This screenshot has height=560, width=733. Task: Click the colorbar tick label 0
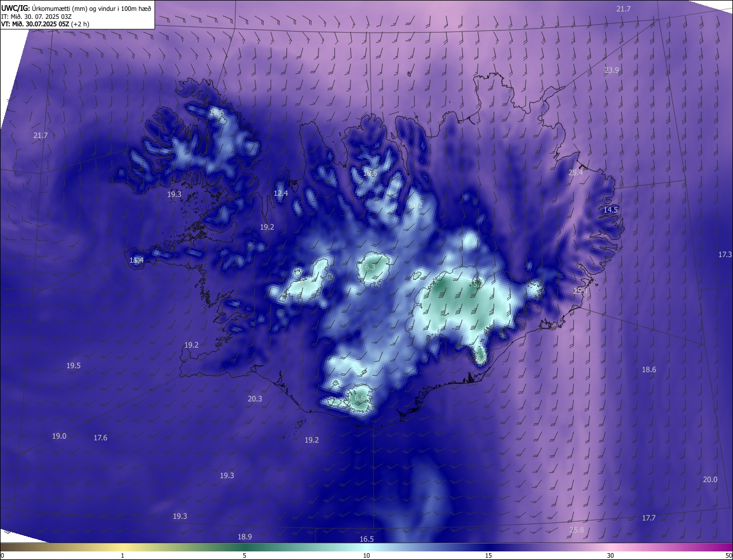tap(2, 555)
